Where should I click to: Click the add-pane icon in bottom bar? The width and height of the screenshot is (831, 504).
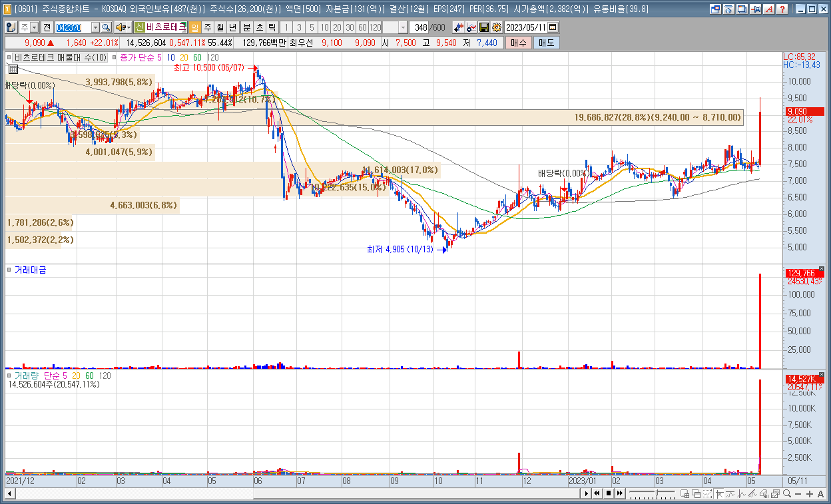[685, 493]
